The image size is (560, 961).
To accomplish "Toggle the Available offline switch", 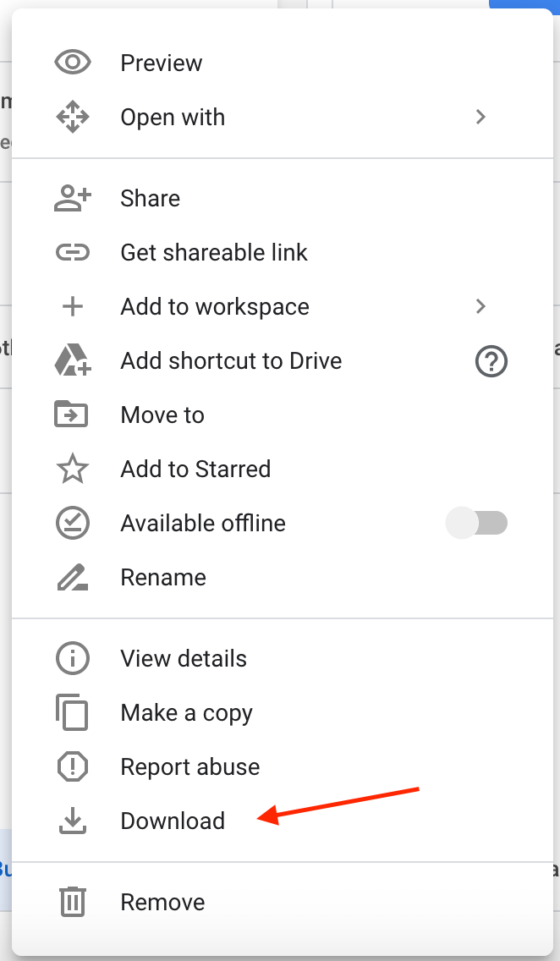I will pos(476,523).
